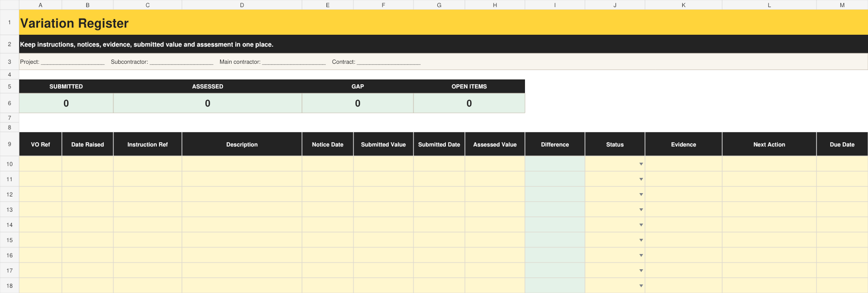Image resolution: width=868 pixels, height=293 pixels.
Task: Select column D letter header
Action: pos(242,5)
